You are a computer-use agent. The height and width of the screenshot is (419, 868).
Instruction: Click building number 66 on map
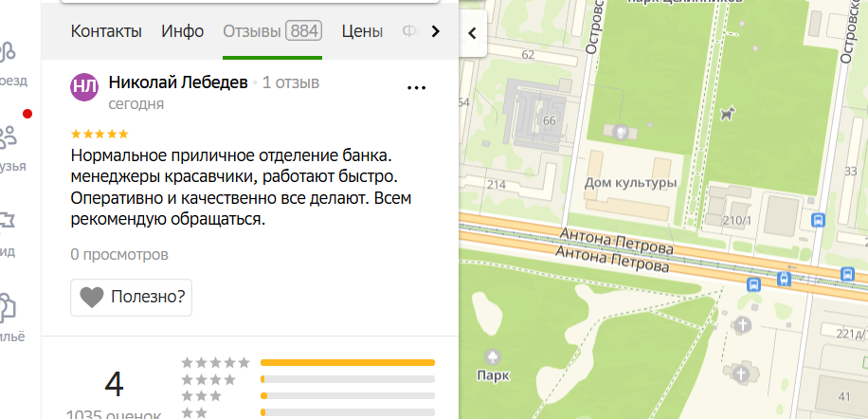point(550,120)
